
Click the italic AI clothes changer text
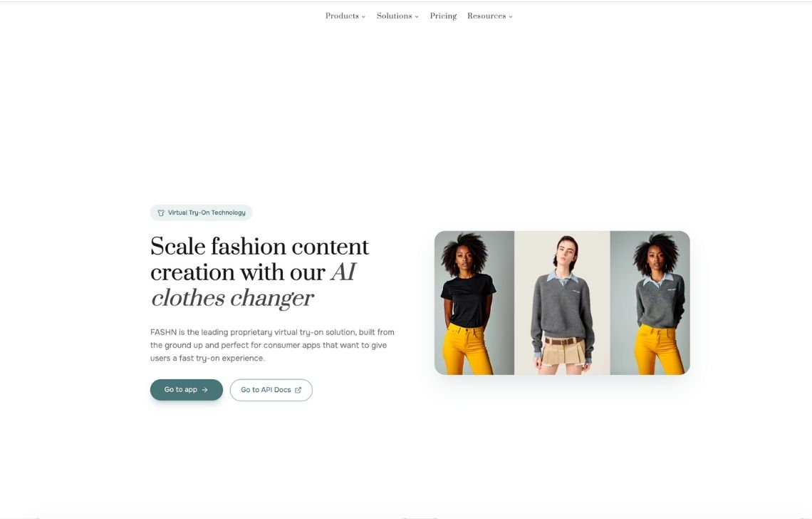pyautogui.click(x=254, y=285)
